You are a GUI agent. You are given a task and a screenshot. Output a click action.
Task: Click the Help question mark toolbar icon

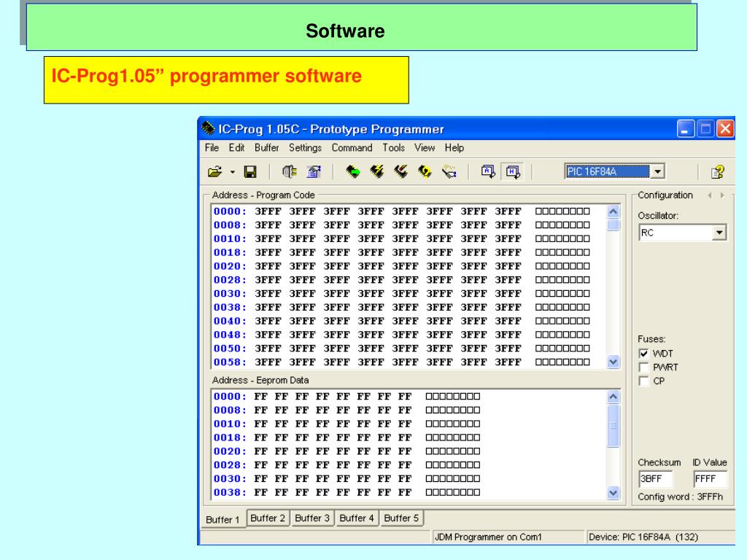718,171
